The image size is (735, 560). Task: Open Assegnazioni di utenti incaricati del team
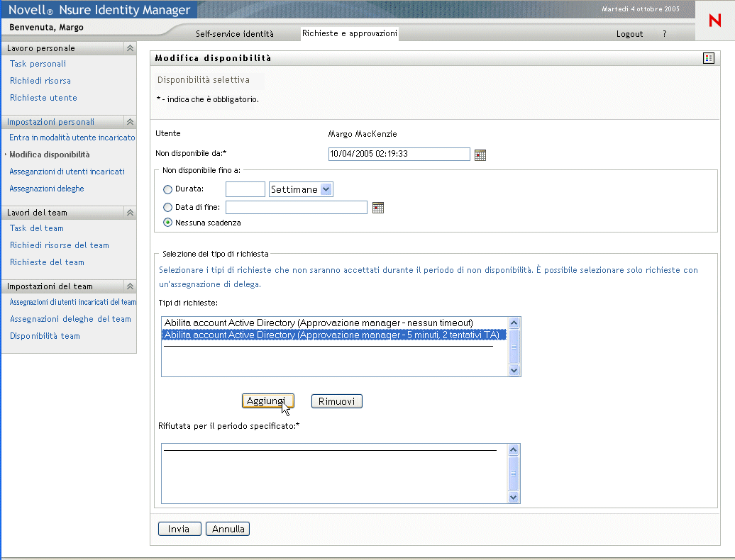pos(73,302)
